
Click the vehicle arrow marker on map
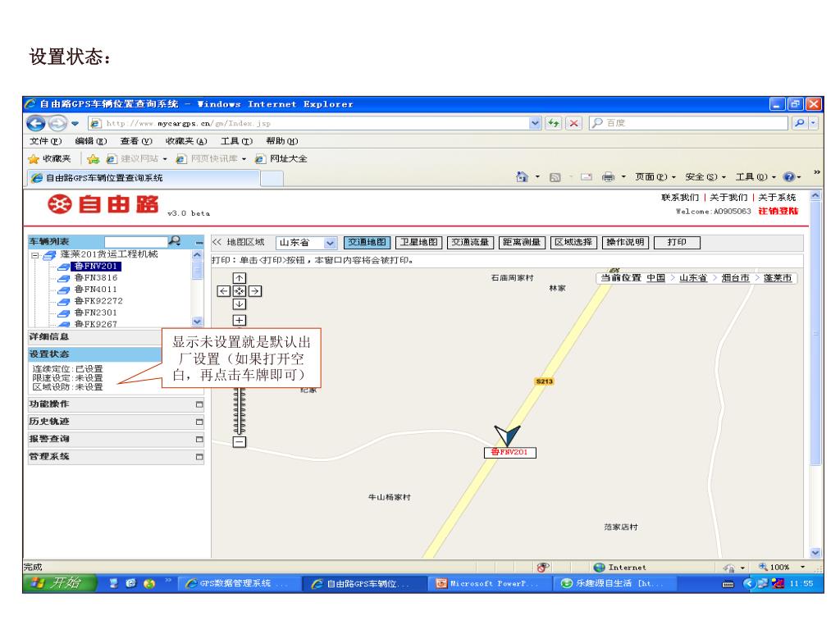pos(507,435)
